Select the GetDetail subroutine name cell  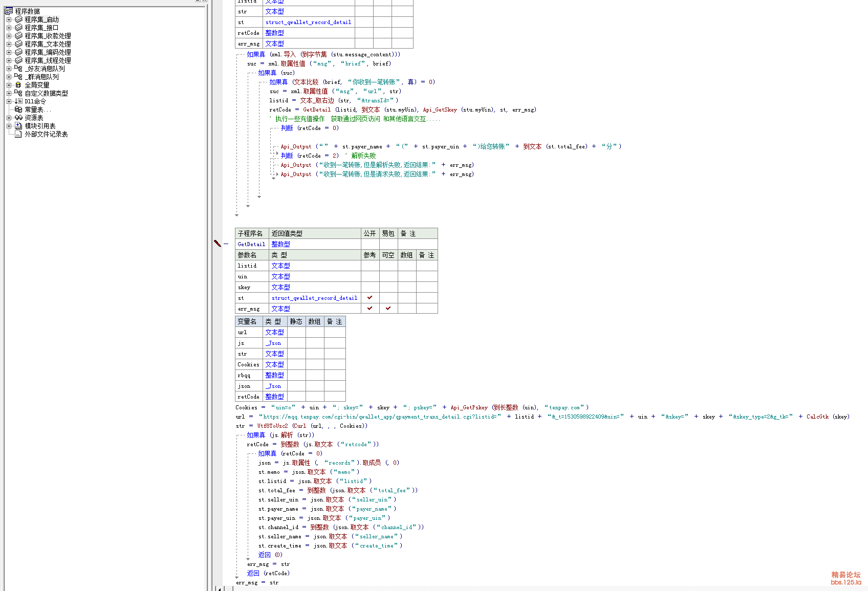(x=252, y=244)
